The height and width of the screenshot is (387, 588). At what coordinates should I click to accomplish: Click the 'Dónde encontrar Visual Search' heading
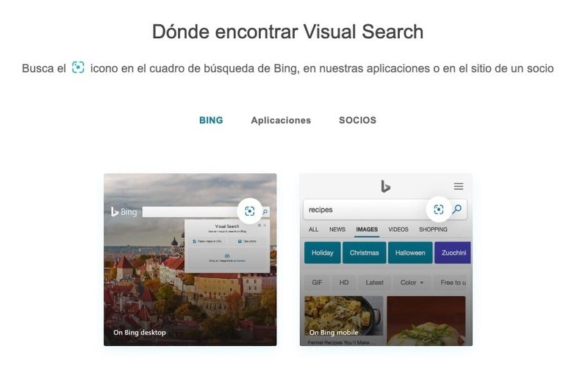click(x=287, y=32)
